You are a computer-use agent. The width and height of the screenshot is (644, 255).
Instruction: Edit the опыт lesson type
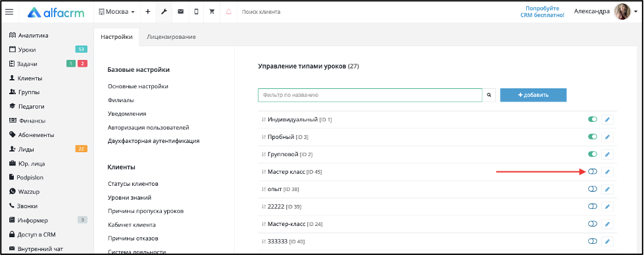pos(607,189)
